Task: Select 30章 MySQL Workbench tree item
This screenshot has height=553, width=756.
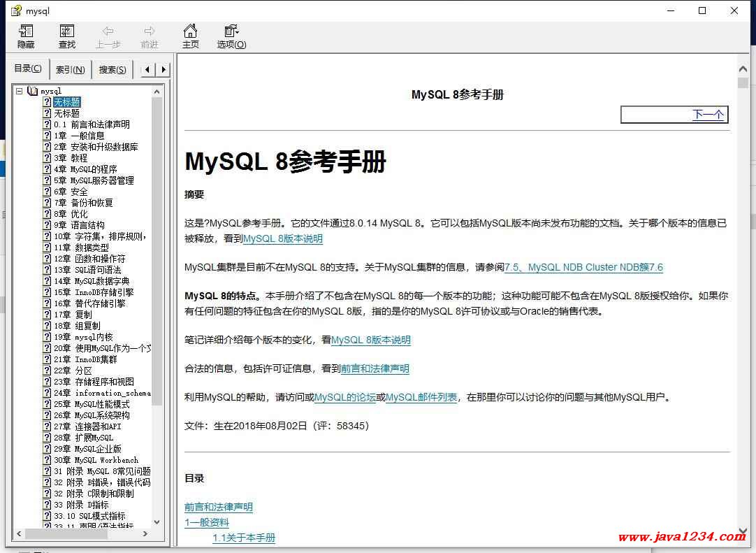Action: pos(96,460)
